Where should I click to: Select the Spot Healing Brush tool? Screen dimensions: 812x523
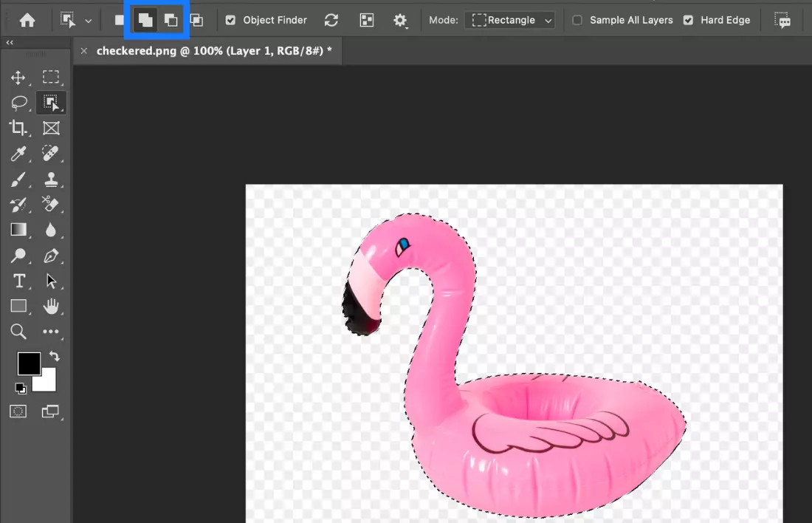point(51,154)
